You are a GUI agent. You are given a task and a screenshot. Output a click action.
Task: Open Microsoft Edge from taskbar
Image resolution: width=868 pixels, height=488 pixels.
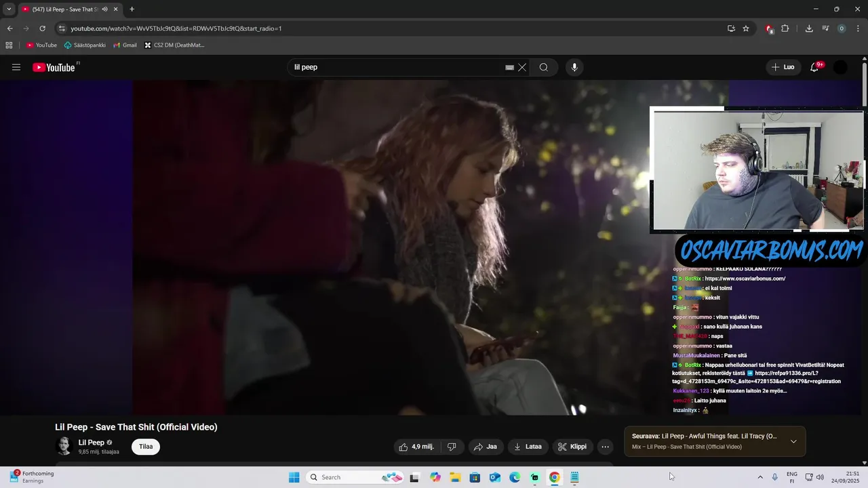click(515, 477)
